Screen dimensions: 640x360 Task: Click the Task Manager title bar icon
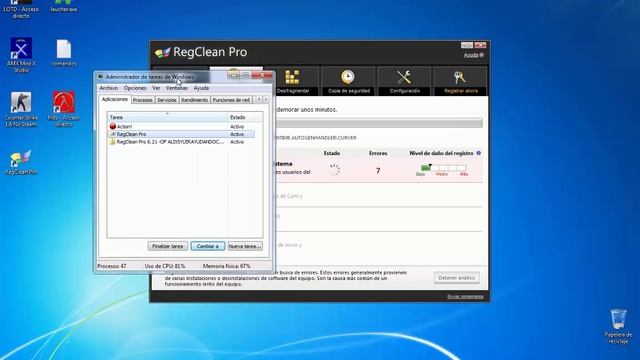(101, 77)
